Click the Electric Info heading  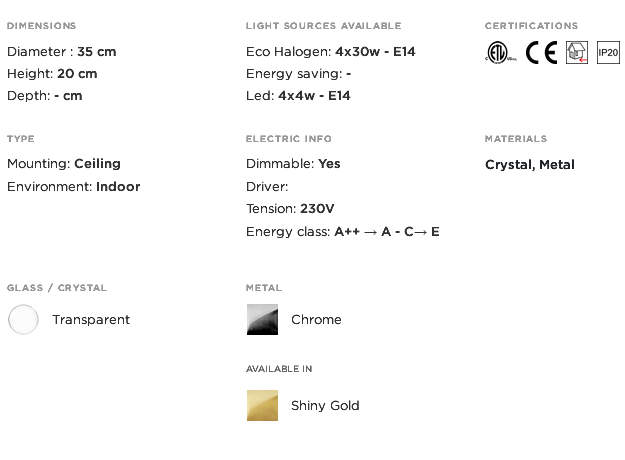tap(289, 138)
